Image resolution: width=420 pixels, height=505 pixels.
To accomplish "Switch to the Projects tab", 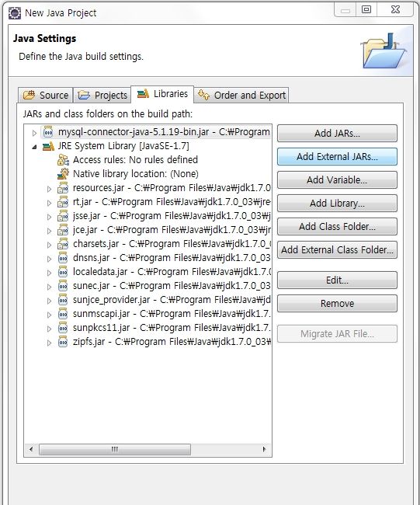I will click(x=102, y=96).
